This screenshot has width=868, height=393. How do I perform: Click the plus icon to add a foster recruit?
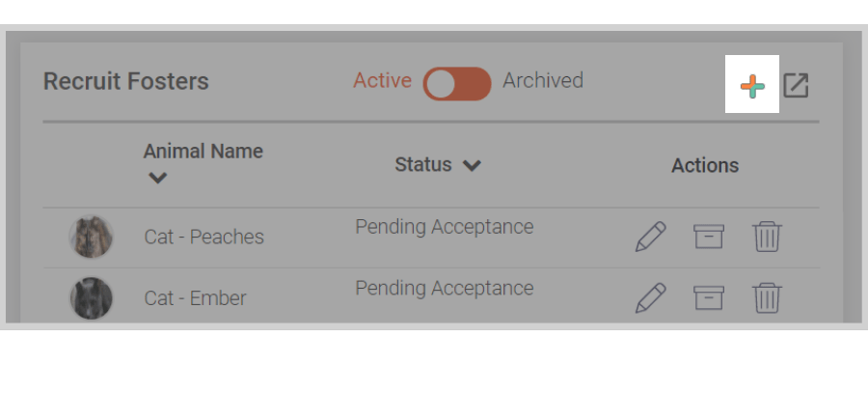click(x=752, y=87)
